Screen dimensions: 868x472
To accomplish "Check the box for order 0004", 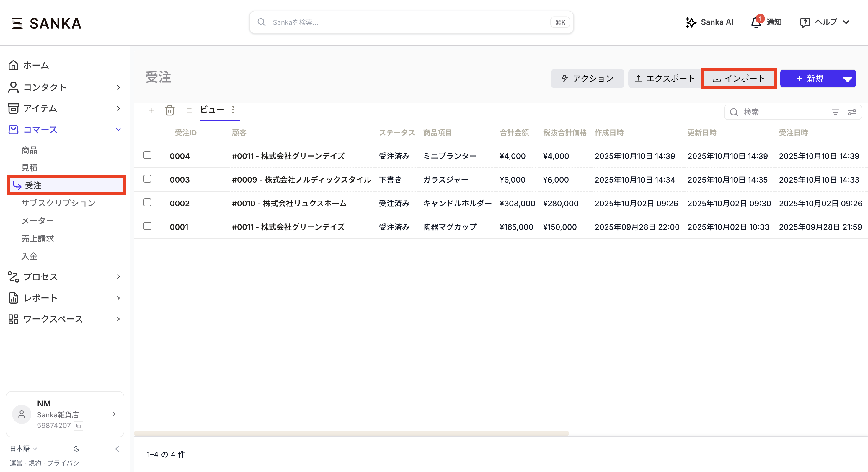I will pyautogui.click(x=147, y=155).
